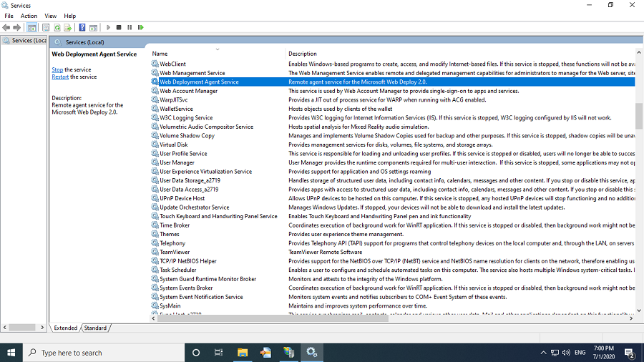Click the Themes service gear icon
Screen dimensions: 644x362
(155, 235)
